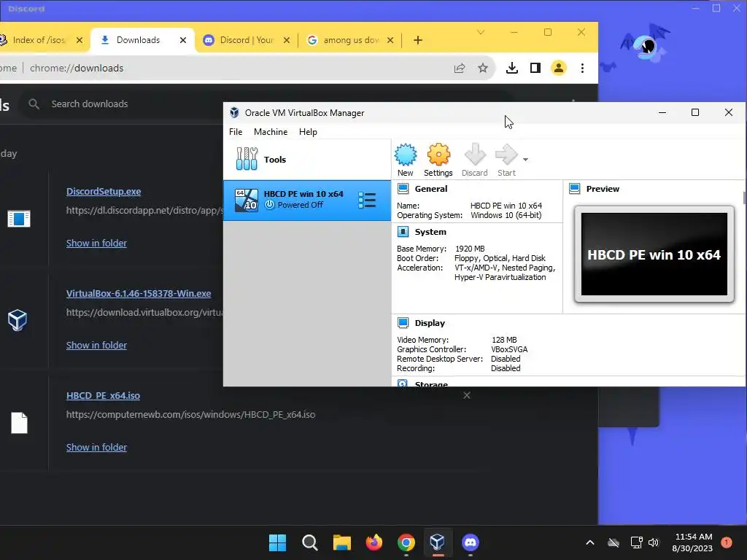Open Windows taskbar Search
The image size is (747, 560).
pos(309,542)
